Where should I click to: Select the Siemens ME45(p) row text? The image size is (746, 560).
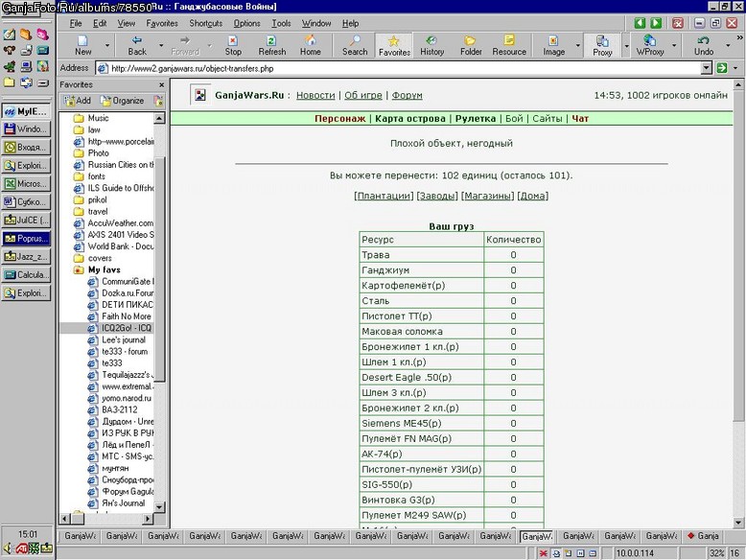tap(401, 424)
